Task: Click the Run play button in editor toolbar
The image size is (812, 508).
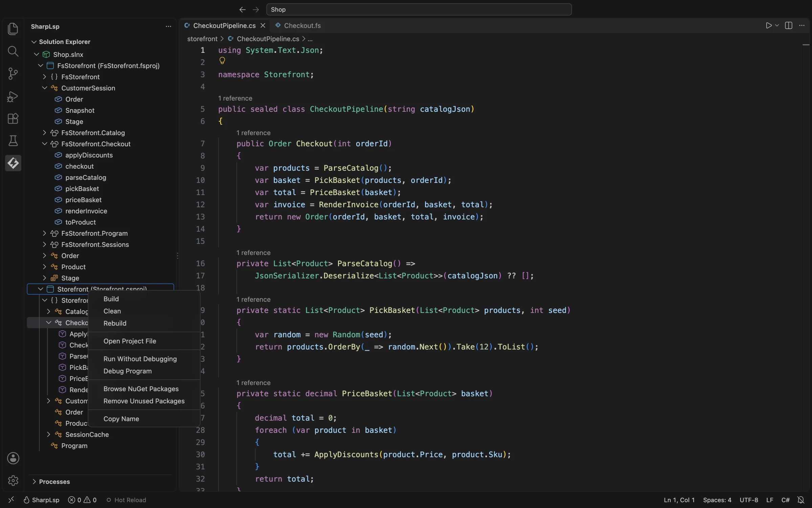Action: click(x=768, y=26)
